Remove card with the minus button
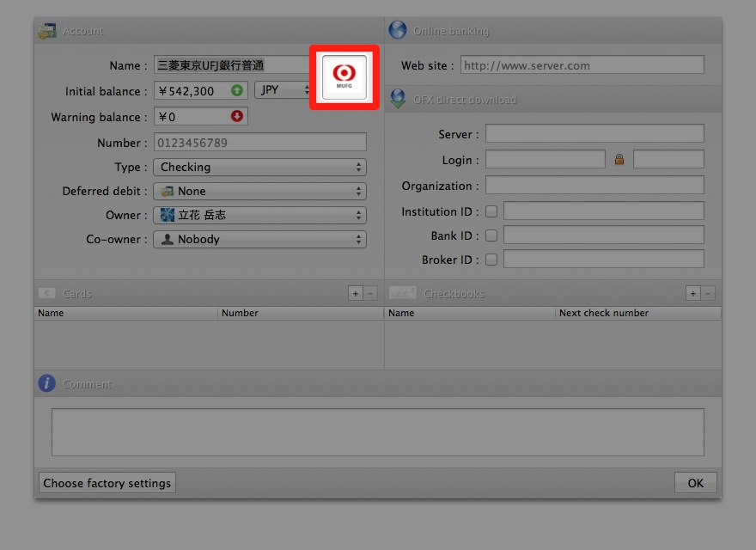 point(370,294)
